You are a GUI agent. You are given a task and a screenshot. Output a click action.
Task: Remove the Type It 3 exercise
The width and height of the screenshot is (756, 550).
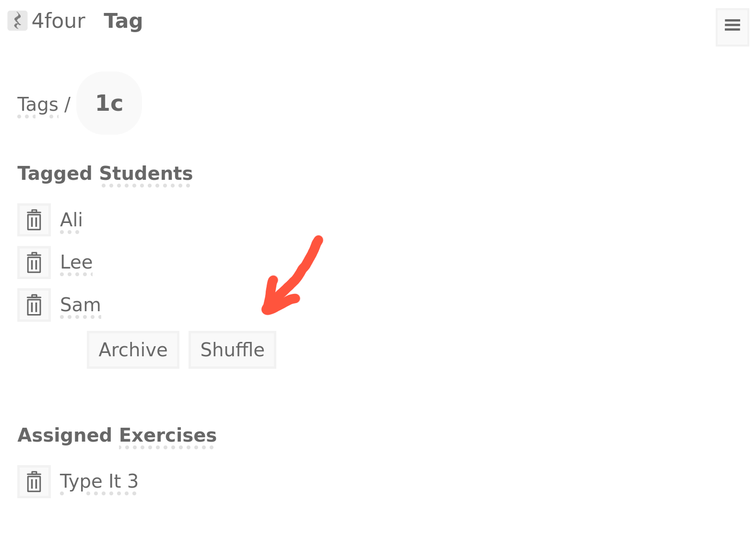(34, 481)
